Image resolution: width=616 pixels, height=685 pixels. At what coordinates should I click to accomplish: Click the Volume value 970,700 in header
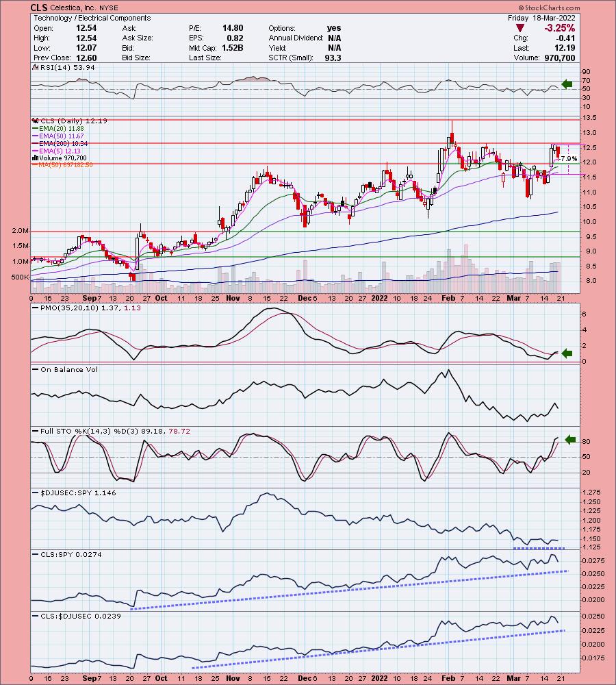pyautogui.click(x=560, y=58)
